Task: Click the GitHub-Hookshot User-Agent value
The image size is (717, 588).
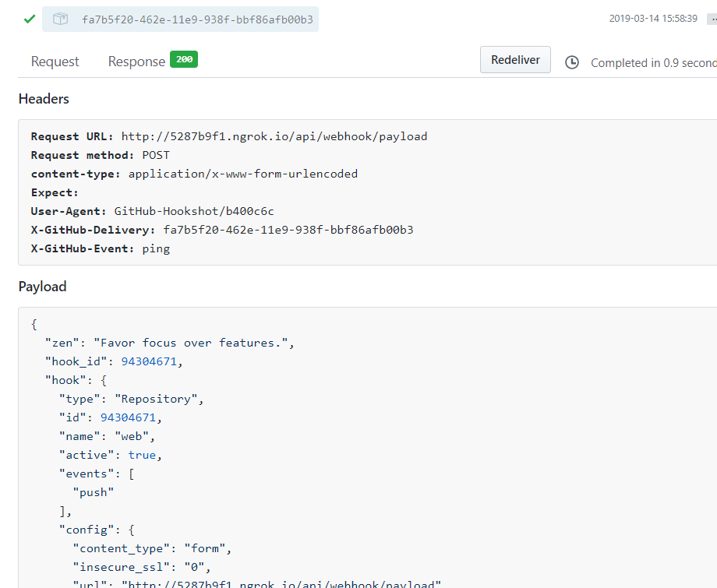Action: (194, 211)
